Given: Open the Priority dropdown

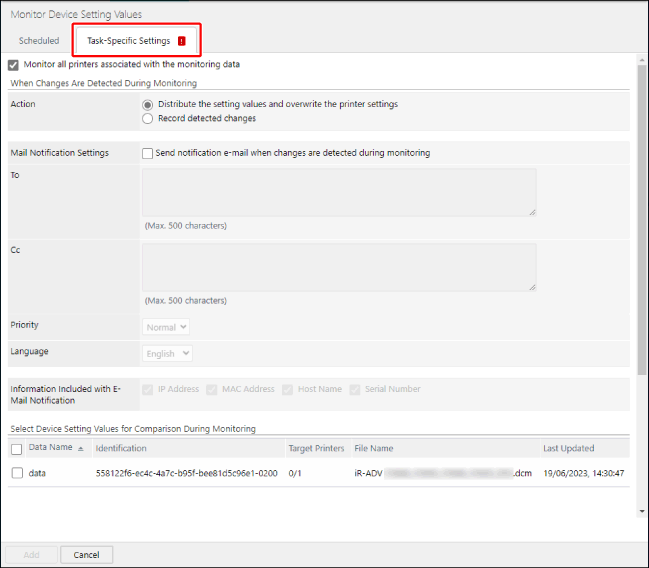Looking at the screenshot, I should 166,327.
